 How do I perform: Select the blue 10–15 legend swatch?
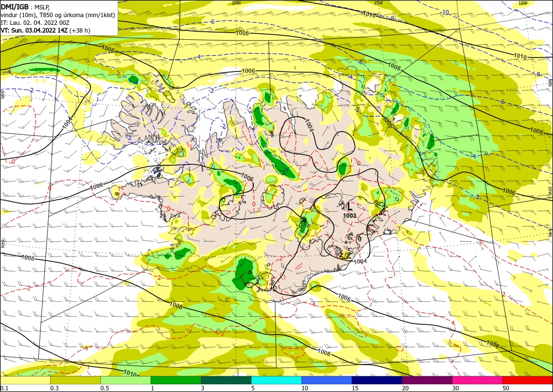tap(327, 380)
